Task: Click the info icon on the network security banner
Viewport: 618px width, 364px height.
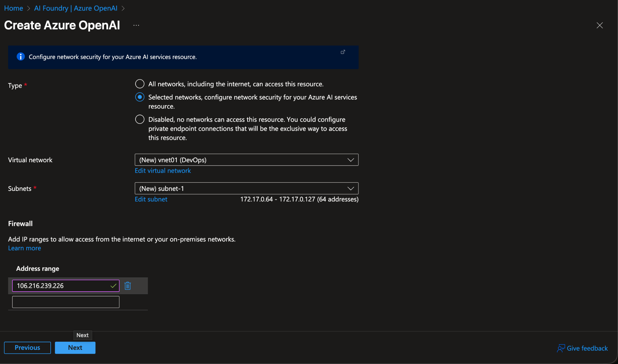Action: click(21, 56)
